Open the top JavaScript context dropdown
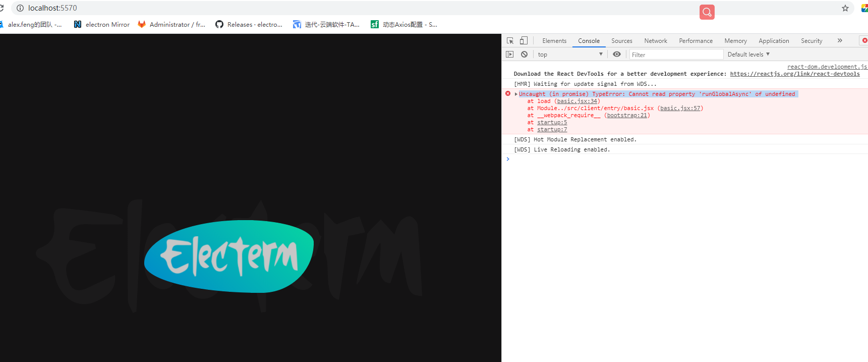This screenshot has height=362, width=868. 570,55
